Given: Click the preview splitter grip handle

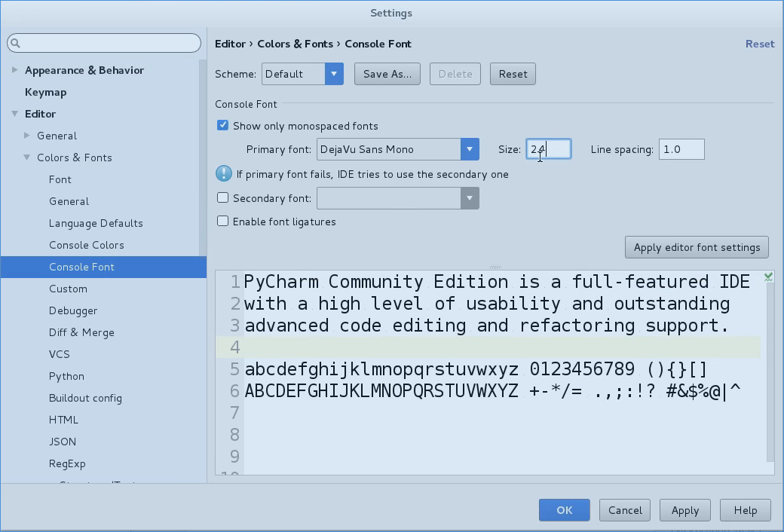Looking at the screenshot, I should point(495,267).
